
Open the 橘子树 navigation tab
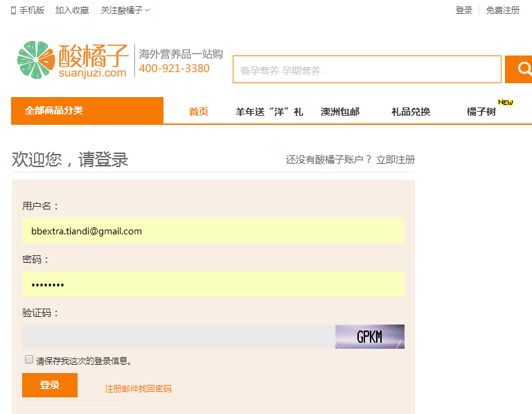(481, 112)
